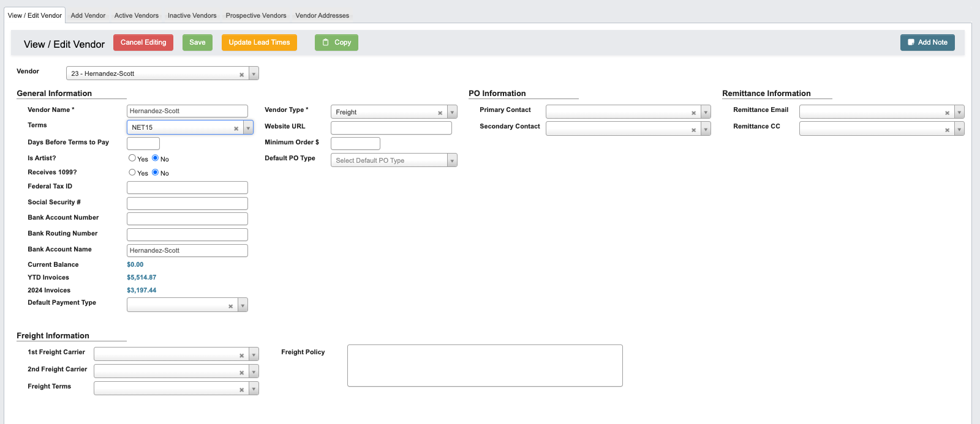This screenshot has height=424, width=980.
Task: Click the Vendor Name input field
Action: point(187,111)
